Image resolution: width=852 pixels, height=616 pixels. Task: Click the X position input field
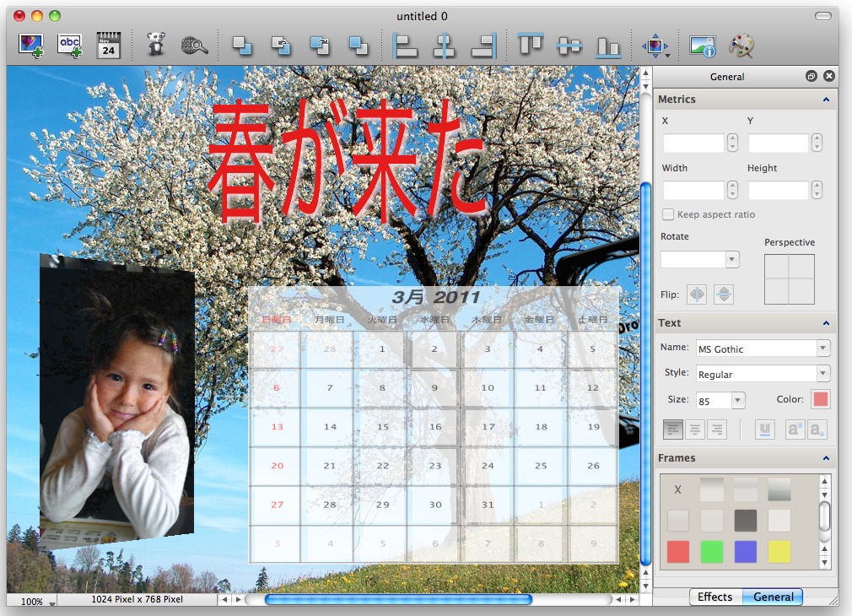(694, 143)
